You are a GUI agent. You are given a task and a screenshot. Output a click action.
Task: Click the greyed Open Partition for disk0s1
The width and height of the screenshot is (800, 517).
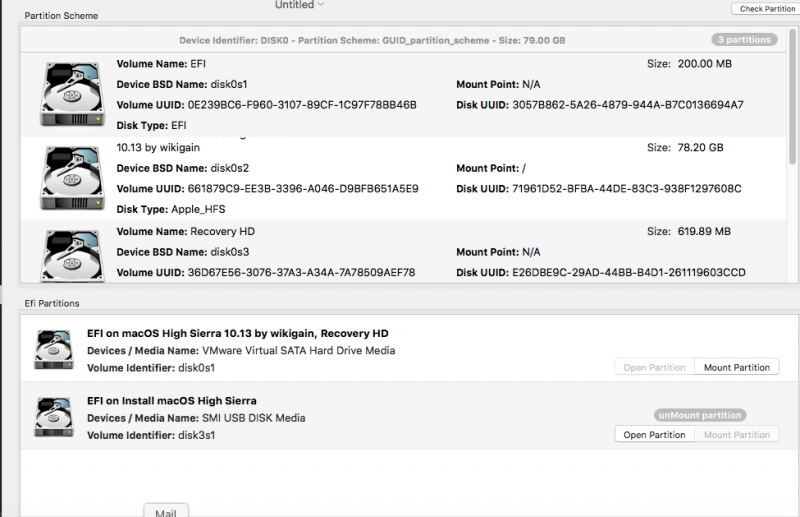tap(654, 367)
